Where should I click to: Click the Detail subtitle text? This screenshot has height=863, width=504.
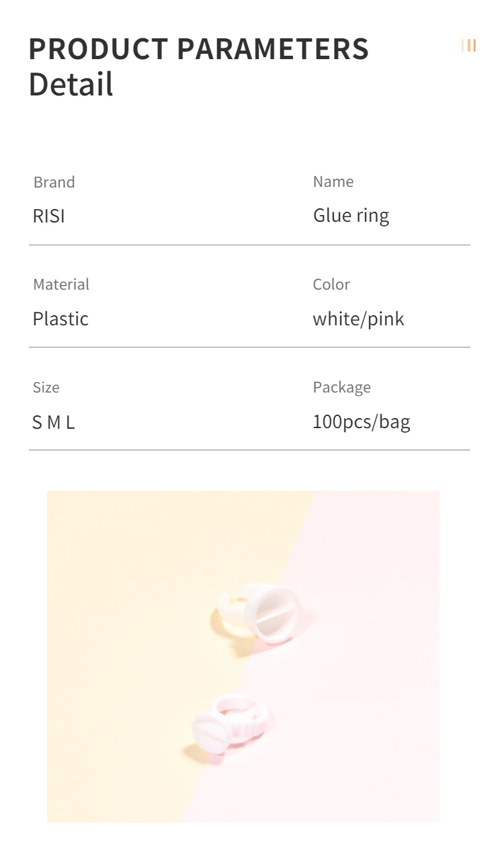[71, 85]
